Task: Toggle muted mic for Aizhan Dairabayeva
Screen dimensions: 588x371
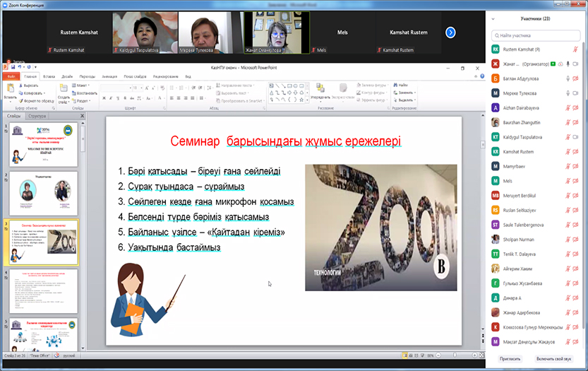Action: (x=568, y=107)
